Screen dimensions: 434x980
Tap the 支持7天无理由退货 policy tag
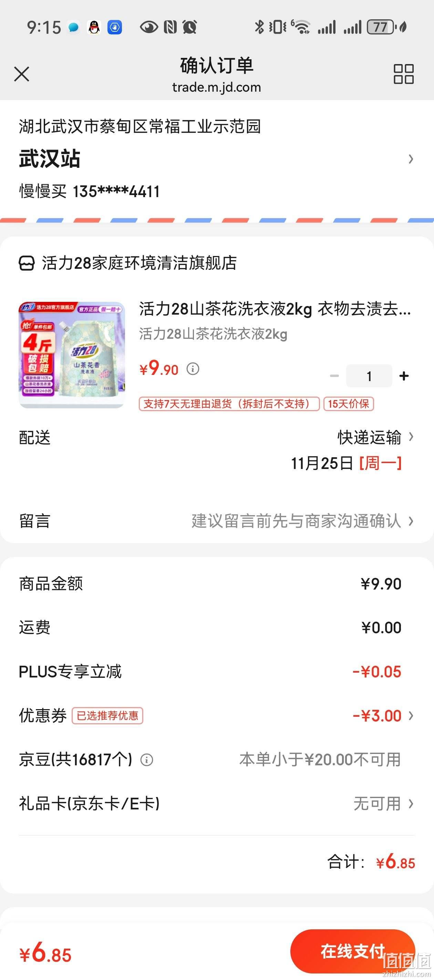(229, 404)
